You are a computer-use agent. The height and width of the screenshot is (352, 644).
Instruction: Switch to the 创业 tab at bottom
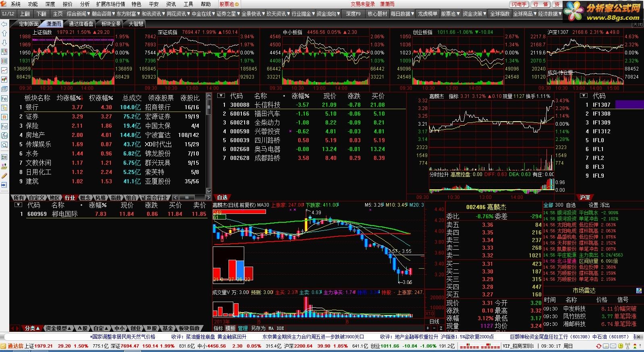[x=135, y=328]
